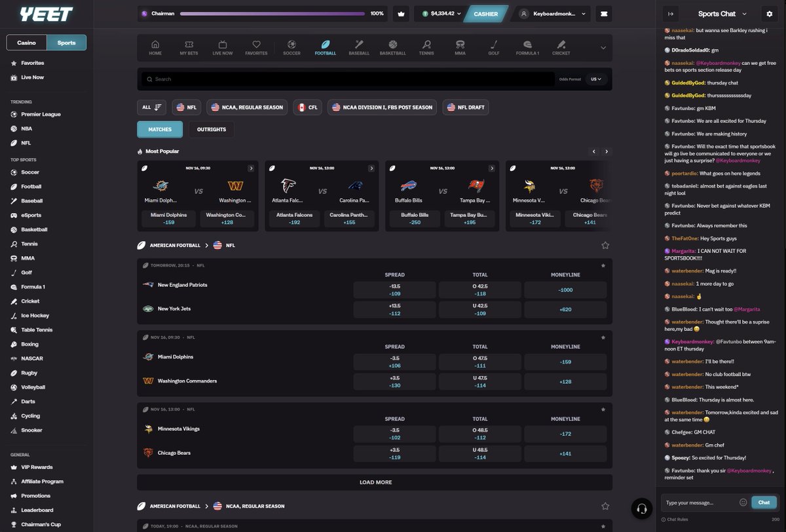This screenshot has height=532, width=786.
Task: Open Atlanta Falcons popular card arrow
Action: [x=371, y=168]
